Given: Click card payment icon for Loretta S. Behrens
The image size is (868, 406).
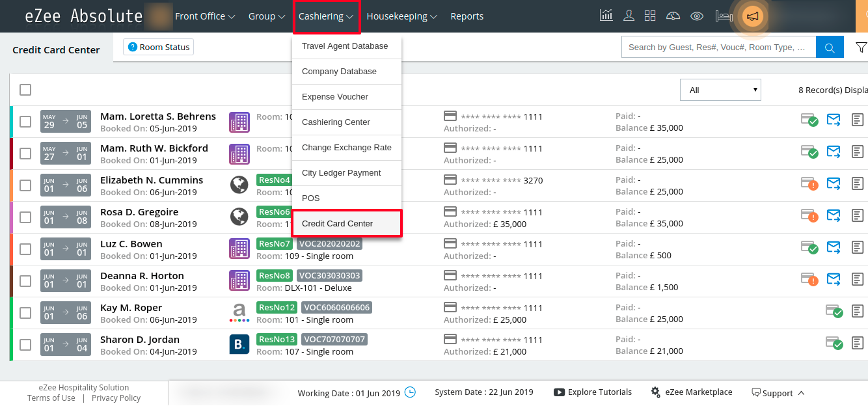Looking at the screenshot, I should [x=809, y=120].
